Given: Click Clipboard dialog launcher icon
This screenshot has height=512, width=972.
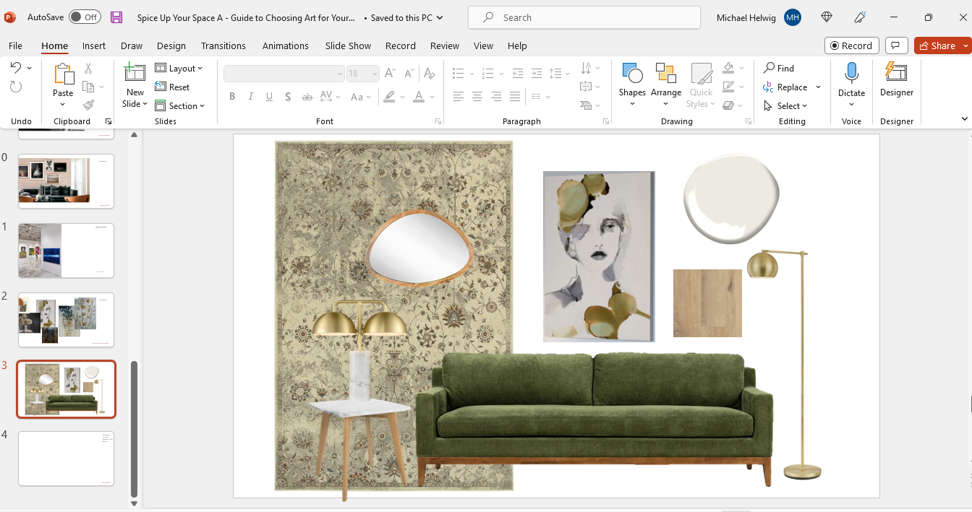Looking at the screenshot, I should [x=108, y=121].
